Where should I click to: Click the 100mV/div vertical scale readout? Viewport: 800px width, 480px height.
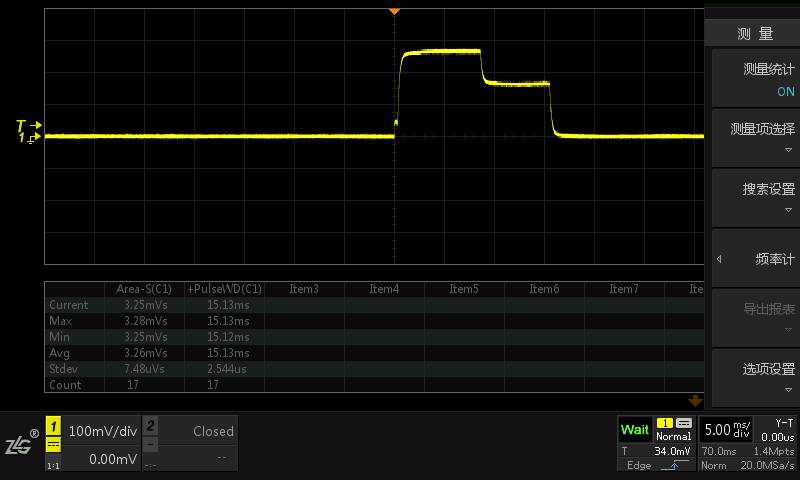[x=102, y=431]
